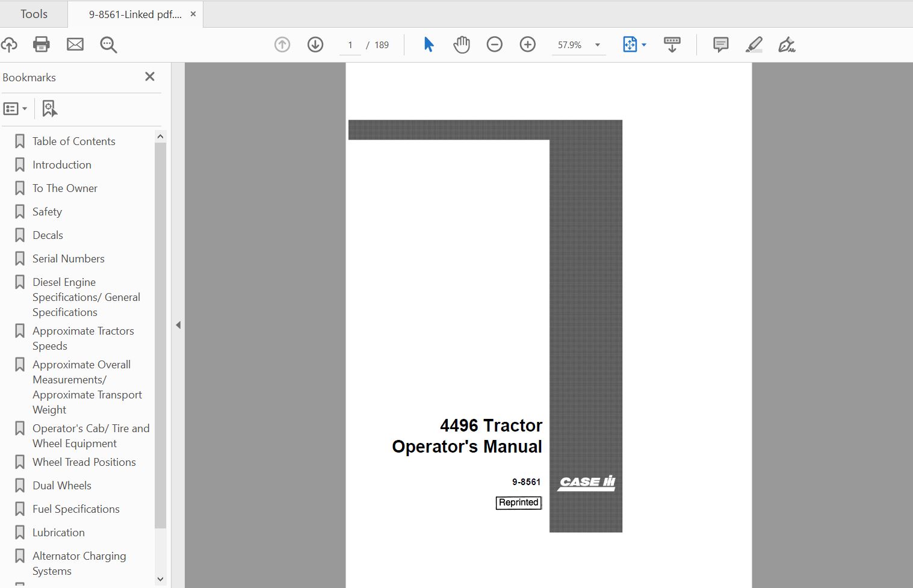
Task: Open Fill & Sign
Action: point(788,44)
